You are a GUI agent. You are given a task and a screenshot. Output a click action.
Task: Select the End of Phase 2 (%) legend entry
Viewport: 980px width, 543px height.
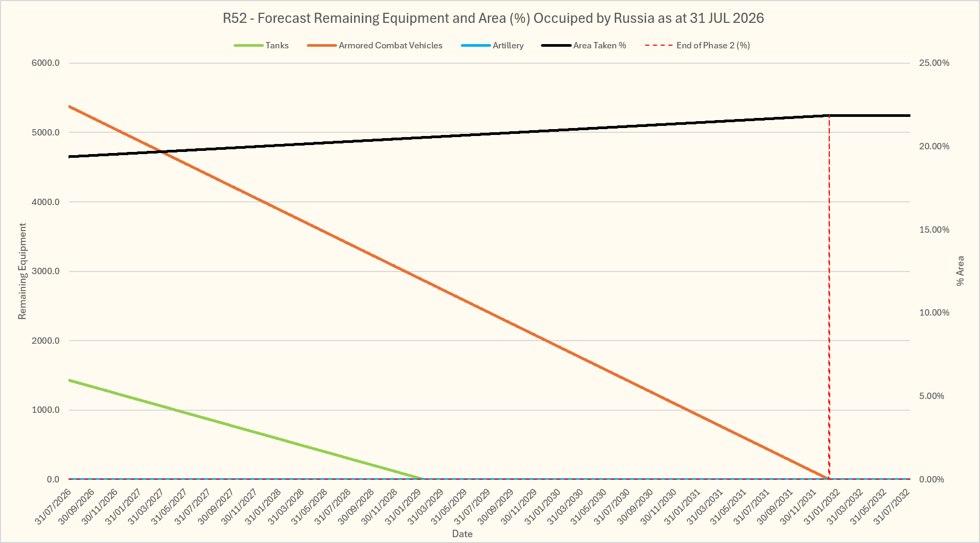point(698,46)
